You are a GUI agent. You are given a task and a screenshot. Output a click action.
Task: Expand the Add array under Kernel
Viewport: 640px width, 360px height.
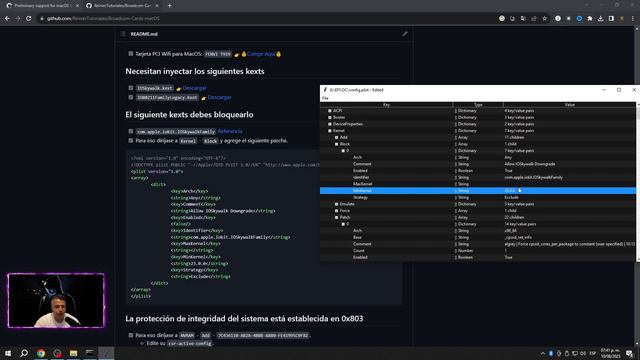point(336,138)
